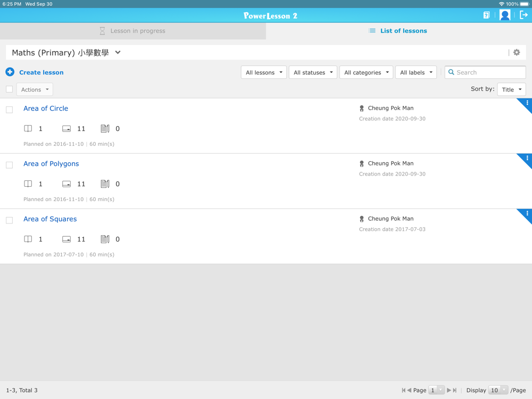
Task: Open course settings gear icon
Action: [x=517, y=52]
